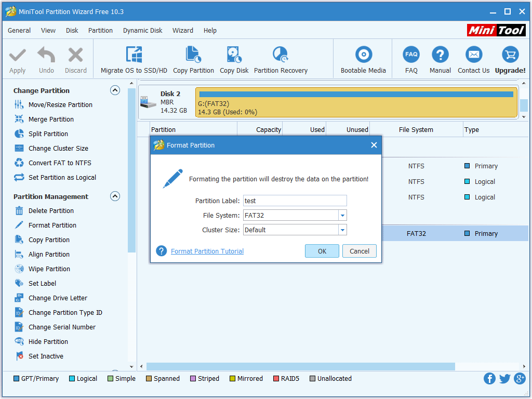Viewport: 532px width, 399px height.
Task: Confirm format with OK button
Action: [x=322, y=251]
